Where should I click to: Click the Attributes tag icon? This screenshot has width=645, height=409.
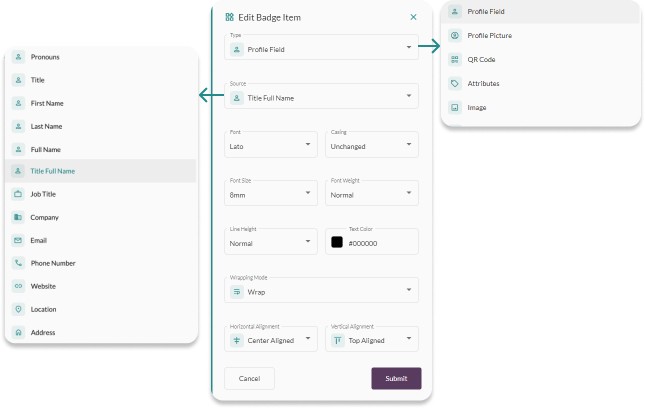(x=455, y=83)
